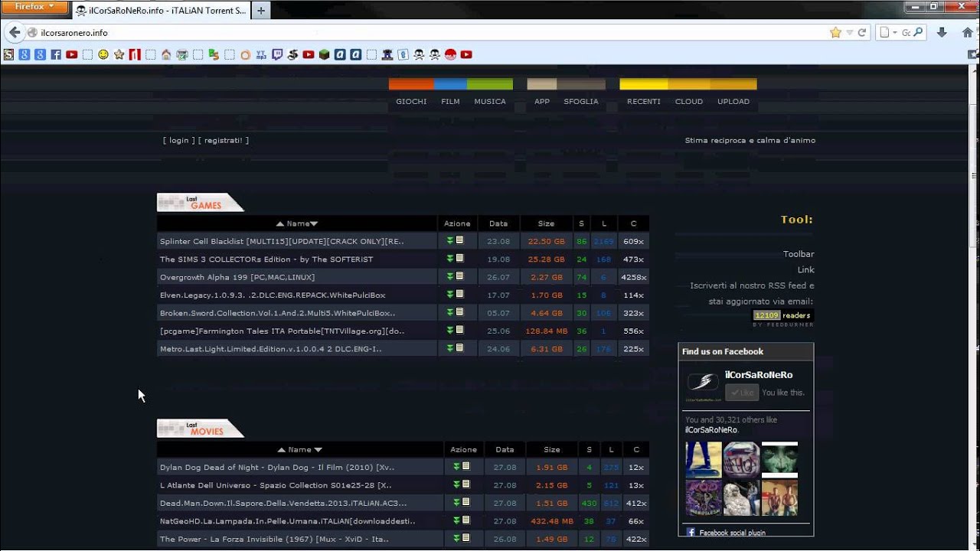980x551 pixels.
Task: Click the yellow smiley face bookmark
Action: click(x=103, y=54)
